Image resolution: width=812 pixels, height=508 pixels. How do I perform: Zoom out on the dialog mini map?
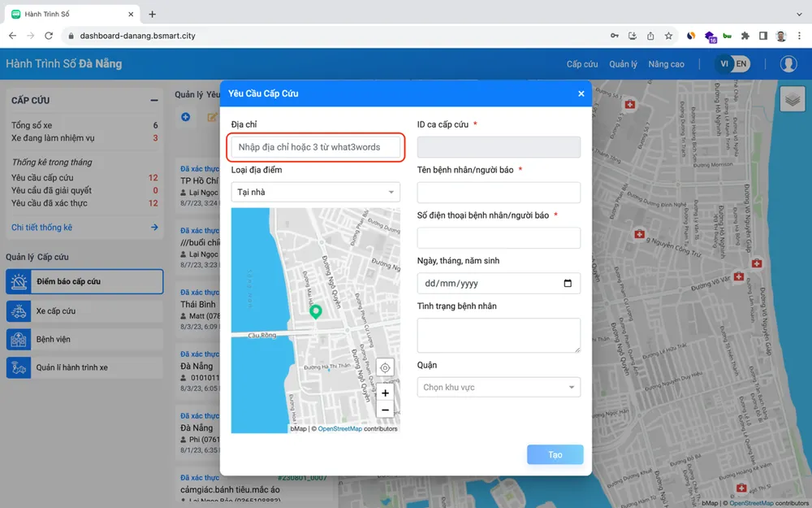[385, 410]
